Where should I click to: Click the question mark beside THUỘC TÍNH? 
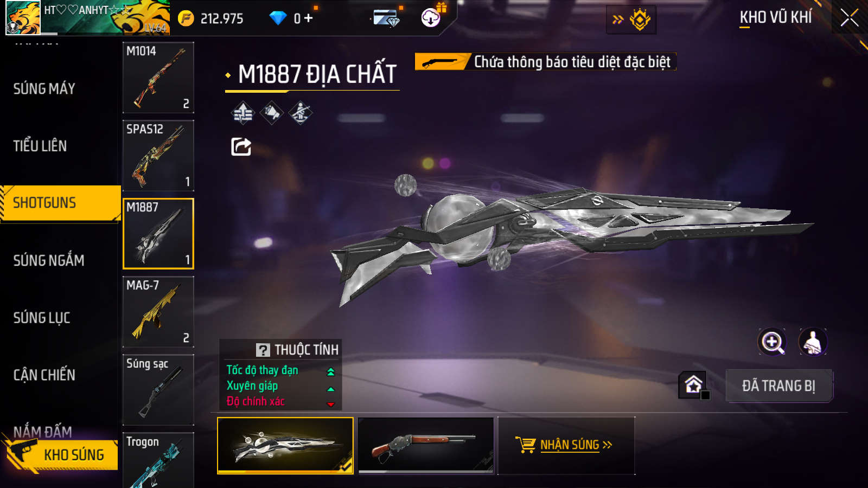tap(263, 350)
